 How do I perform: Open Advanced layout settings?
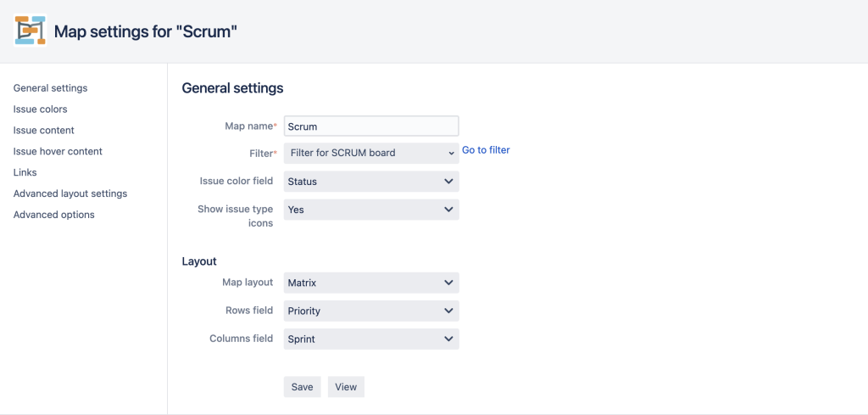coord(70,193)
